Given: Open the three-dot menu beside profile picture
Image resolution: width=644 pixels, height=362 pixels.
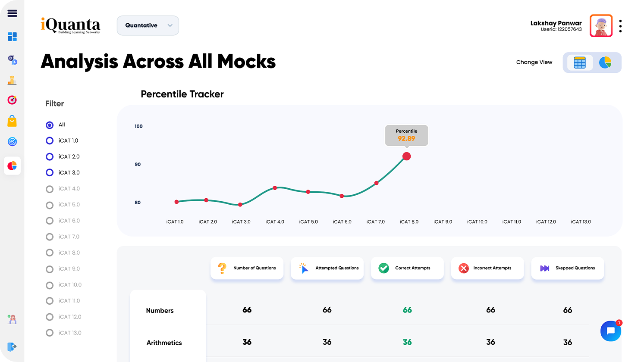Looking at the screenshot, I should click(x=620, y=26).
